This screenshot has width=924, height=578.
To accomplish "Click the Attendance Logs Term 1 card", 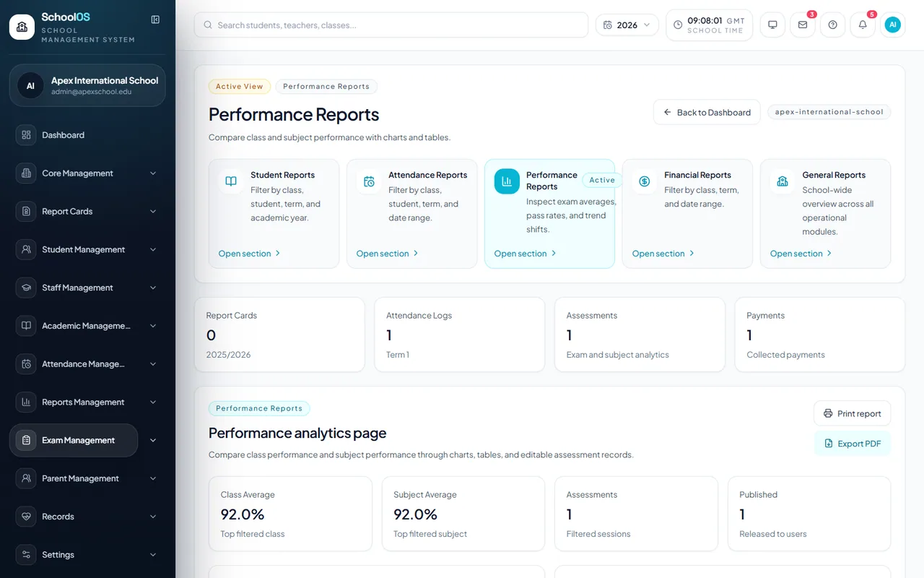I will pos(459,335).
